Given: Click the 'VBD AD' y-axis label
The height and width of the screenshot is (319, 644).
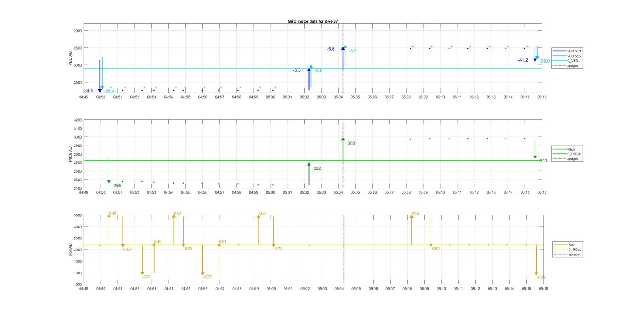Looking at the screenshot, I should coord(71,58).
